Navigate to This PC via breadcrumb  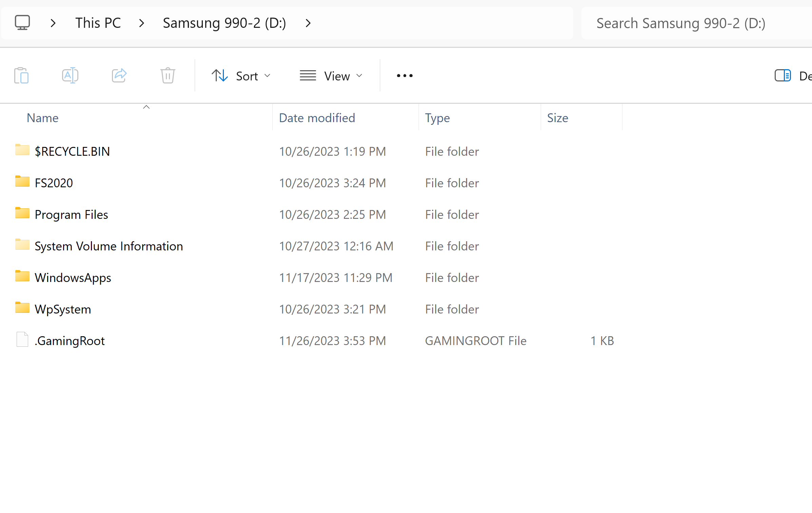coord(98,23)
